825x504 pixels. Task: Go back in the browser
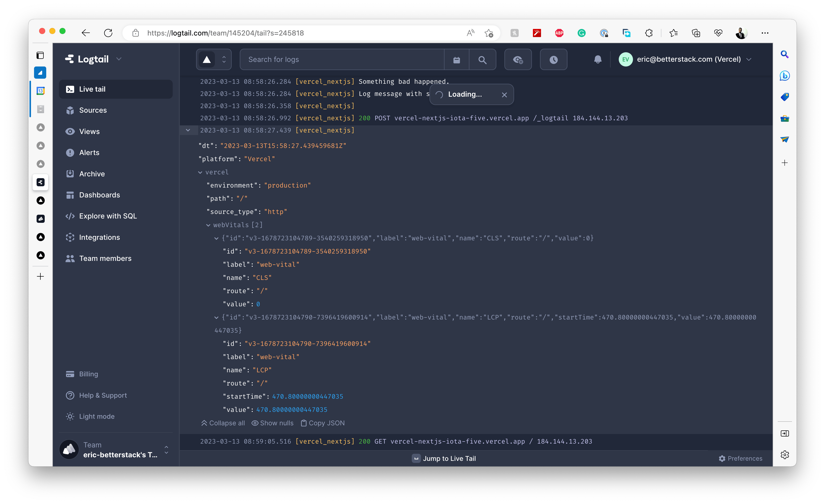tap(86, 33)
